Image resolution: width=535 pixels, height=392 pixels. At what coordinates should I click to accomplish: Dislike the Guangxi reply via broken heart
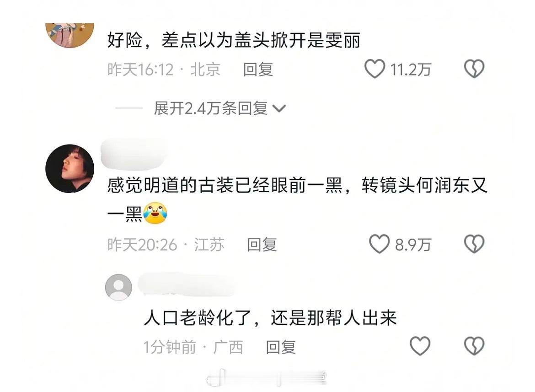(x=474, y=346)
